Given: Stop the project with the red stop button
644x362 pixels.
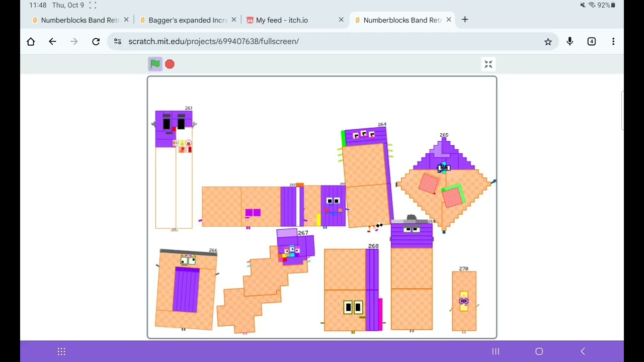Looking at the screenshot, I should [170, 64].
